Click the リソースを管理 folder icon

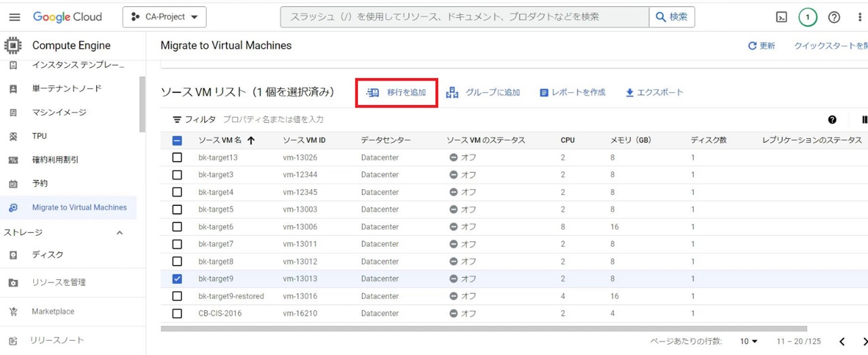(13, 283)
